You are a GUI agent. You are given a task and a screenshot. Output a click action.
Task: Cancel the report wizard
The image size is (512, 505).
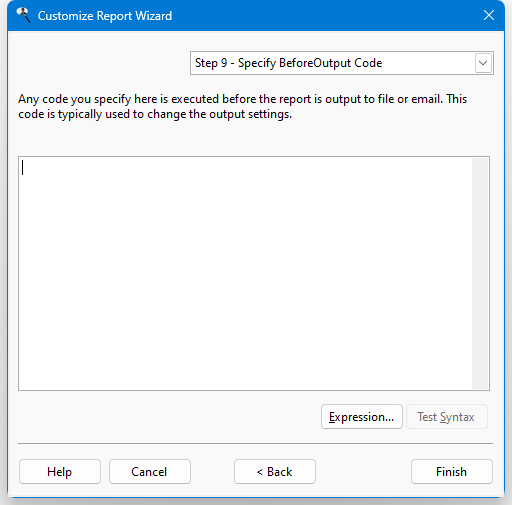click(150, 472)
